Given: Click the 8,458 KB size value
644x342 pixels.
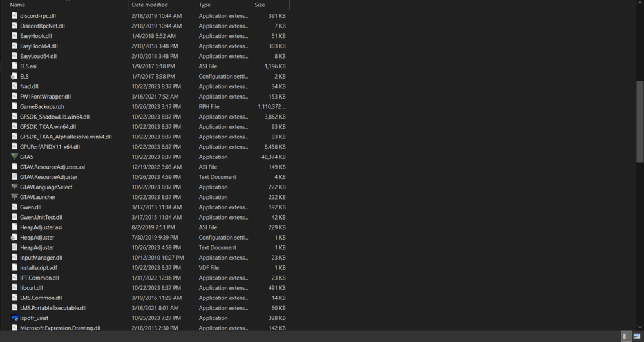Looking at the screenshot, I should pyautogui.click(x=275, y=147).
